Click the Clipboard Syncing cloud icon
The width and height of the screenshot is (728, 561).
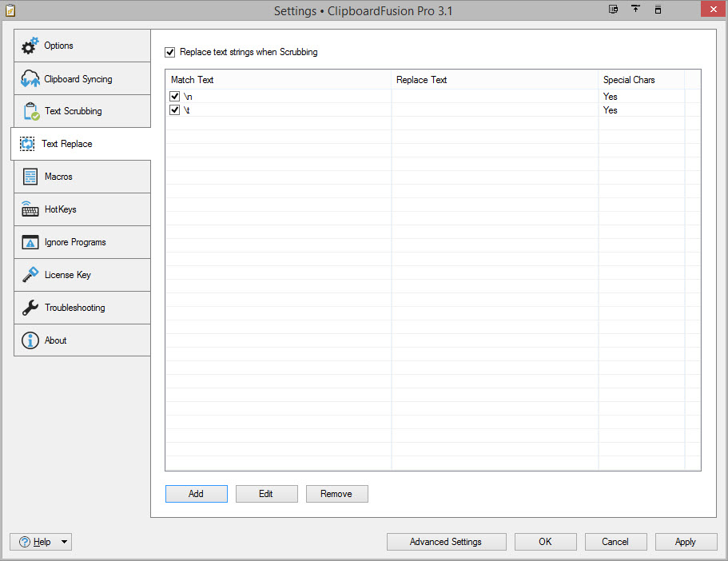pyautogui.click(x=30, y=78)
